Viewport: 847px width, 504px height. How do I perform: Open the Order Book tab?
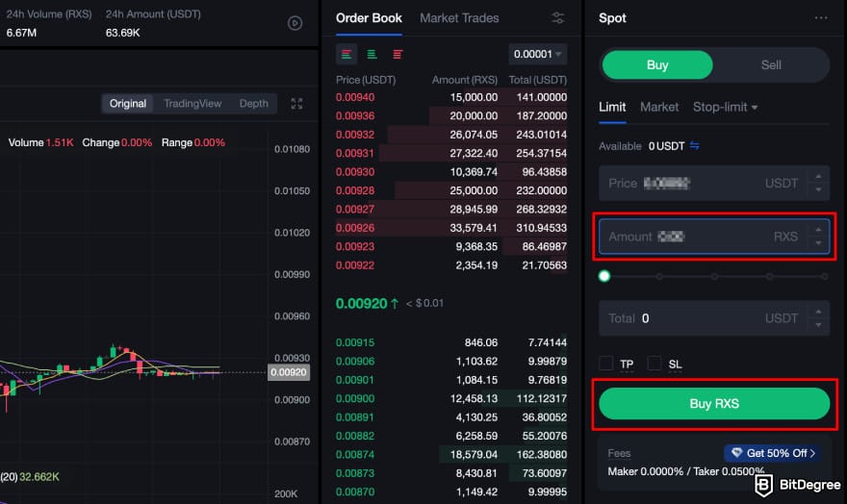tap(369, 18)
